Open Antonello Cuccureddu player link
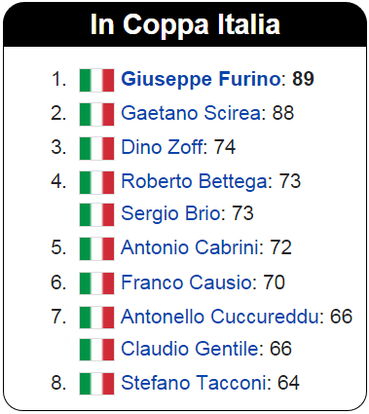Screen dimensions: 369x414 [220, 316]
